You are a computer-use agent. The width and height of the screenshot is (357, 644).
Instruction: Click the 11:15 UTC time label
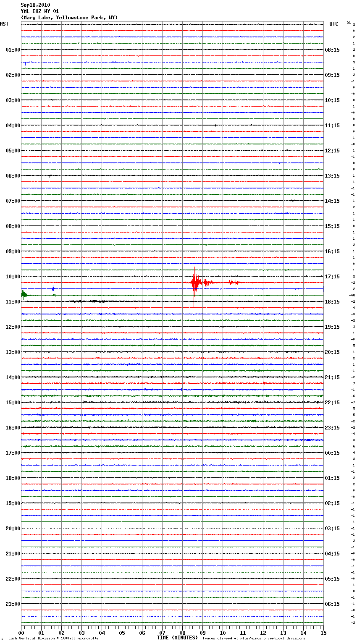coord(332,126)
